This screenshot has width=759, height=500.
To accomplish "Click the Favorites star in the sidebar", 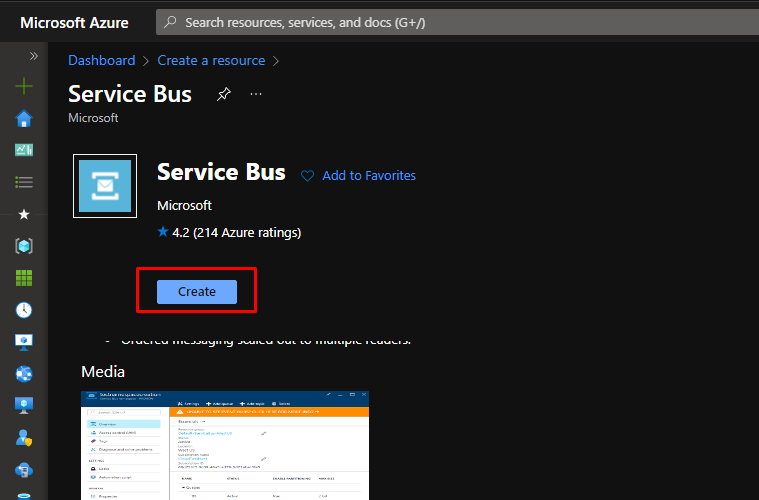I will 24,214.
